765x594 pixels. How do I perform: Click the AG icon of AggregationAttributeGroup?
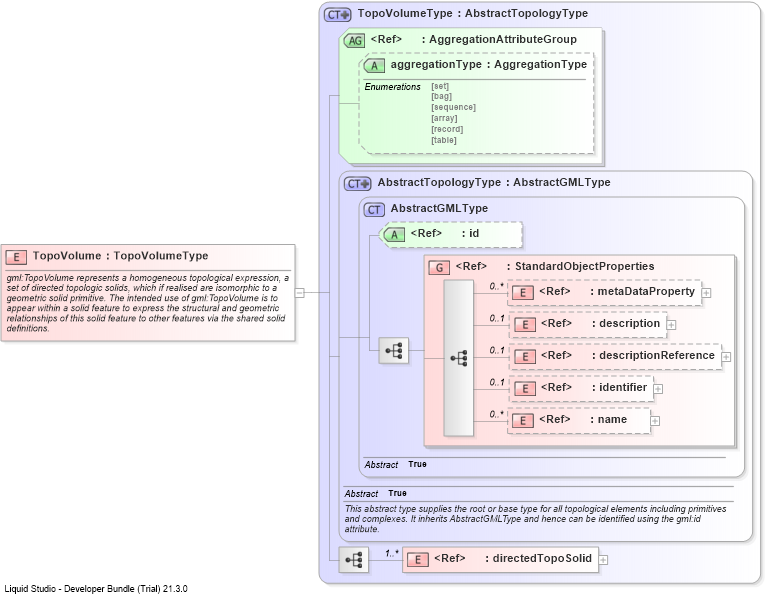click(355, 40)
